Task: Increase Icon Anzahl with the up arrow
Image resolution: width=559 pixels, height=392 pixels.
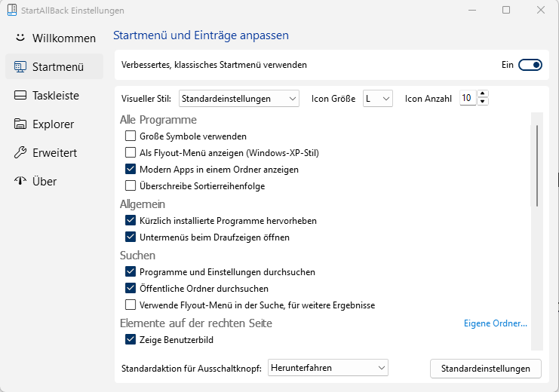Action: coord(483,94)
